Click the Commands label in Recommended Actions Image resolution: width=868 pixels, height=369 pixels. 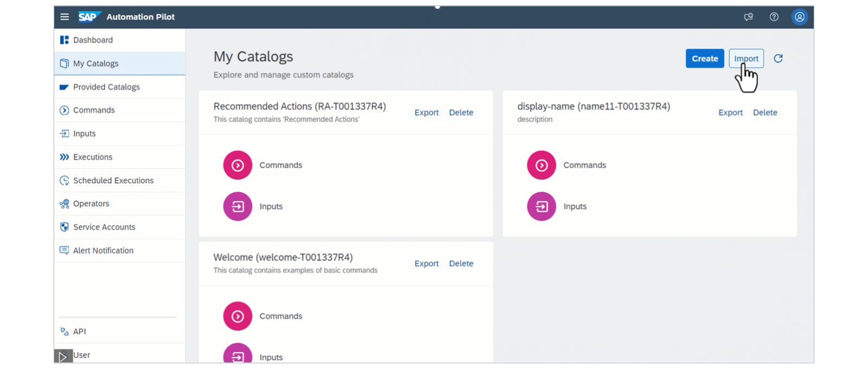(280, 165)
